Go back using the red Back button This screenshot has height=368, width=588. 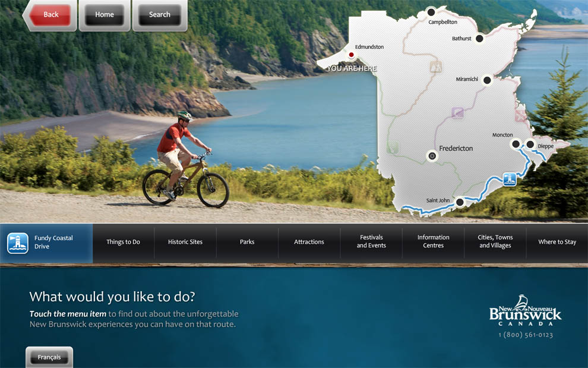[x=49, y=15]
